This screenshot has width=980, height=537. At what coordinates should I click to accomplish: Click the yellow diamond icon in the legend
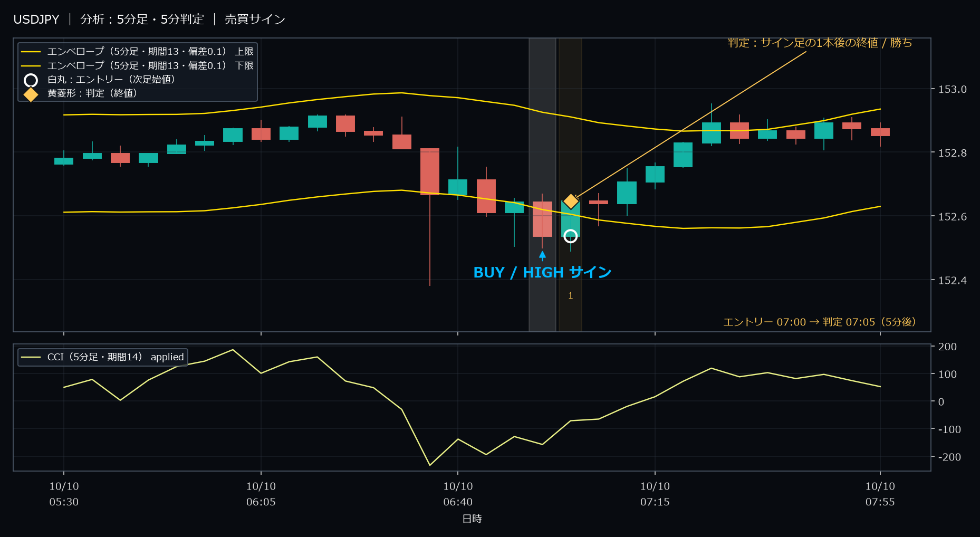(31, 94)
